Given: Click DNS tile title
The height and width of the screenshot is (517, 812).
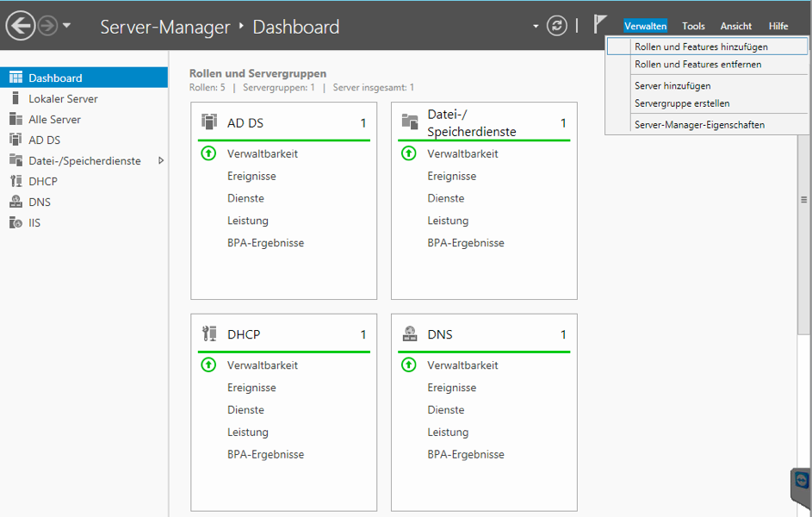Looking at the screenshot, I should [x=440, y=334].
